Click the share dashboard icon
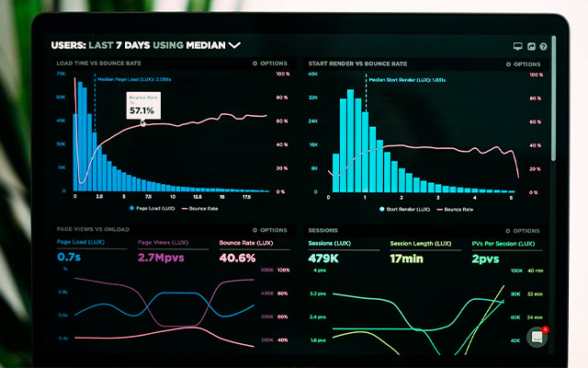Image resolution: width=588 pixels, height=368 pixels. (531, 47)
